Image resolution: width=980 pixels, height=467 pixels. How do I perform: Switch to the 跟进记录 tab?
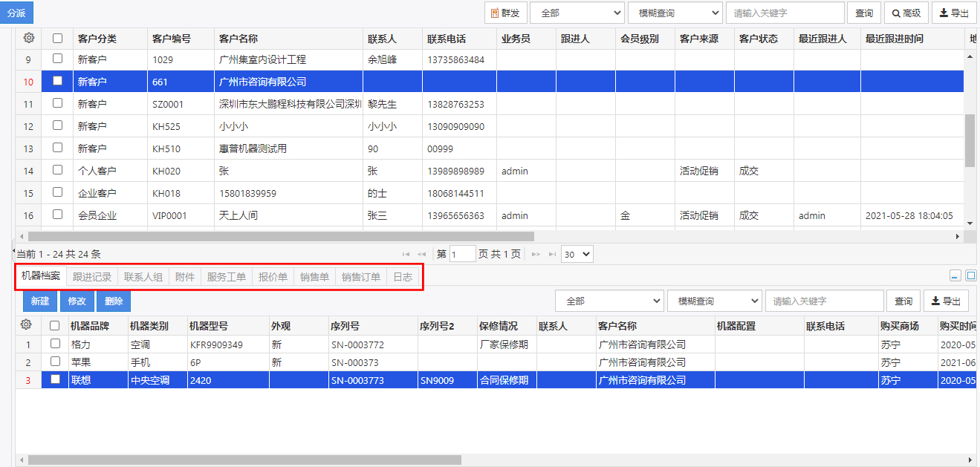point(92,277)
